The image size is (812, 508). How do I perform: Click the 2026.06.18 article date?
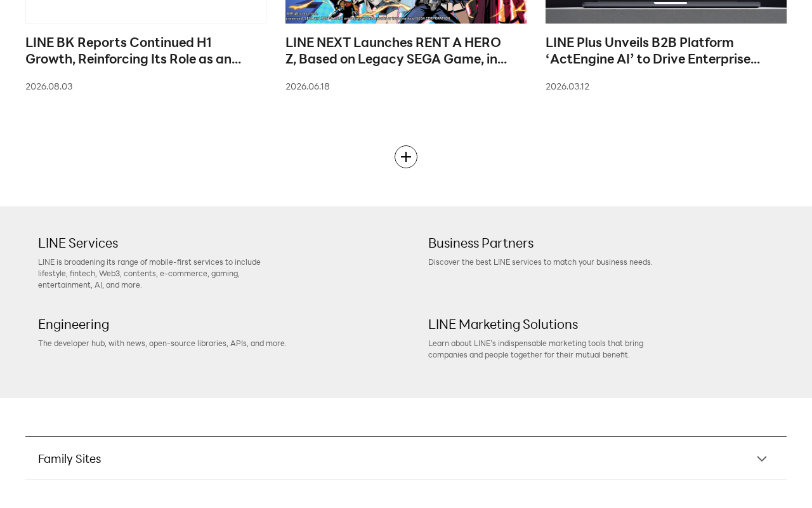click(x=308, y=86)
